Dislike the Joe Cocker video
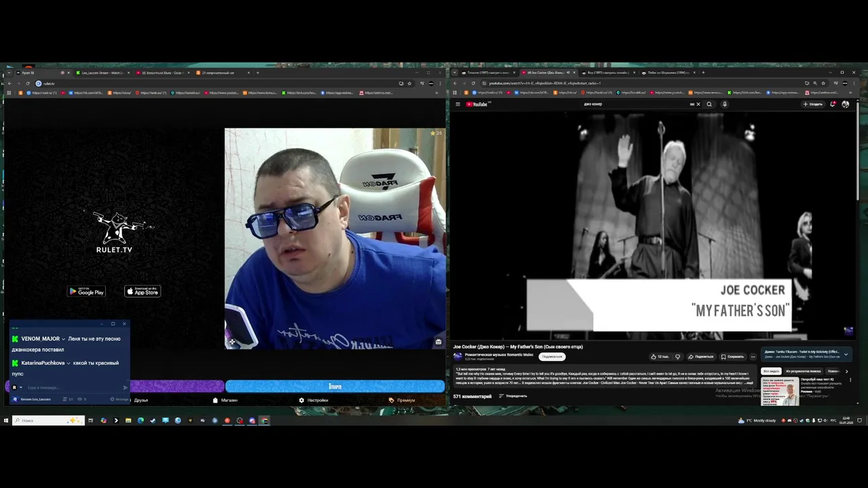 point(677,357)
